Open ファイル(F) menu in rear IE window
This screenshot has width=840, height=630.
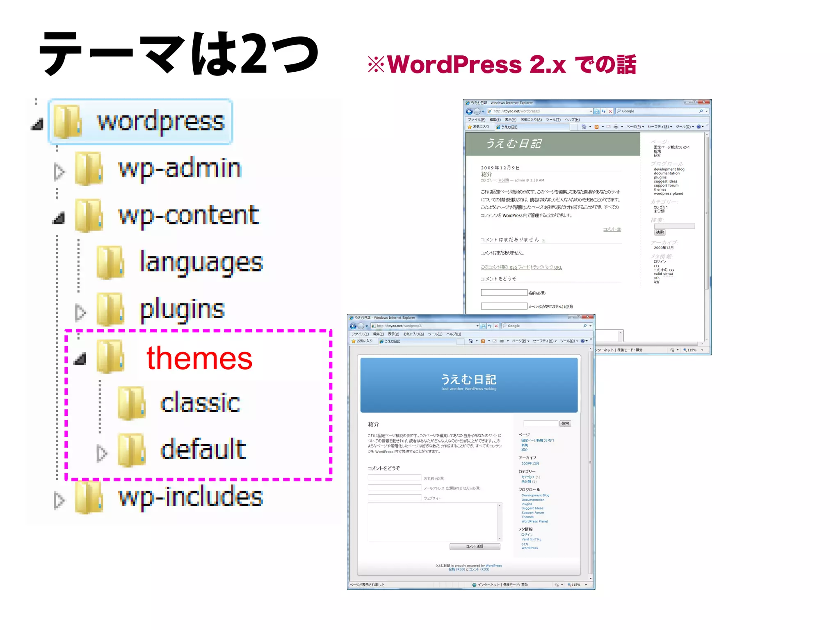point(476,120)
